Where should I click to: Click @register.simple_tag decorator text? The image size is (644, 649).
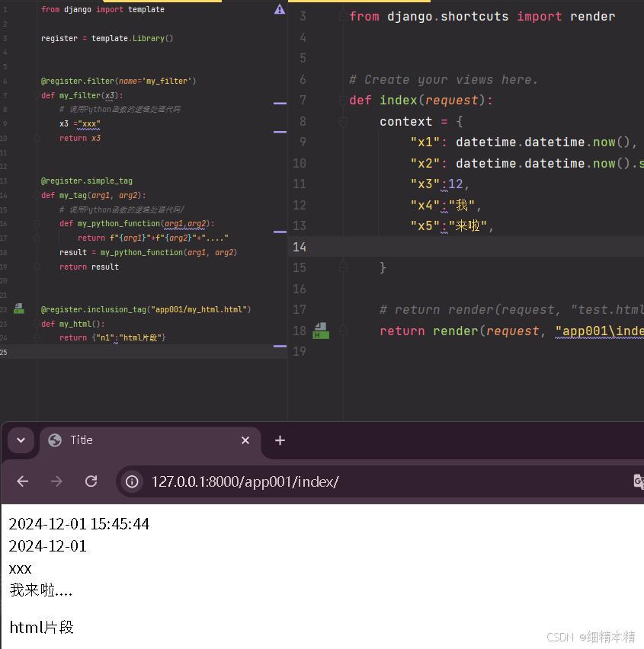pos(87,181)
